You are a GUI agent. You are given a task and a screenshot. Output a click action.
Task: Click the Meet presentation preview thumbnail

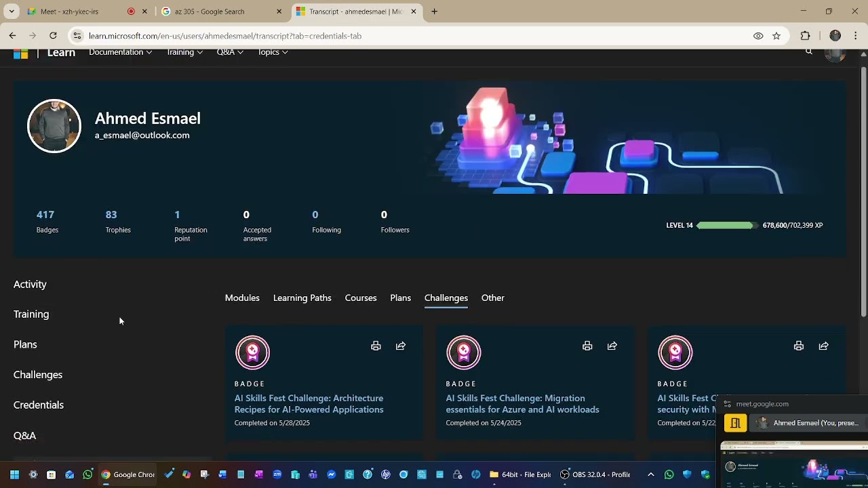(793, 464)
